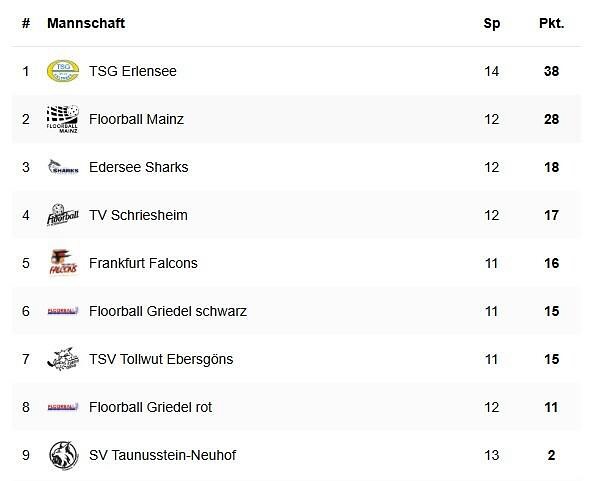
Task: Sort table by Pkt. column header
Action: pos(551,23)
